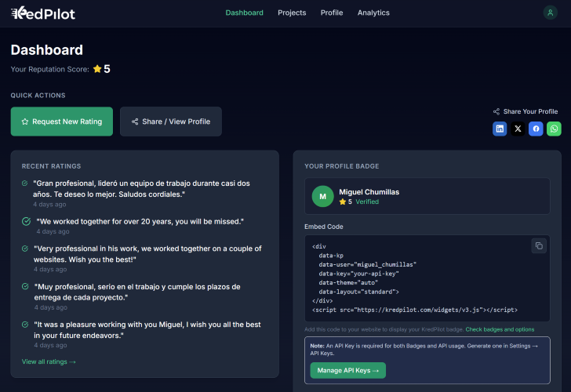Share profile on Facebook

[536, 129]
